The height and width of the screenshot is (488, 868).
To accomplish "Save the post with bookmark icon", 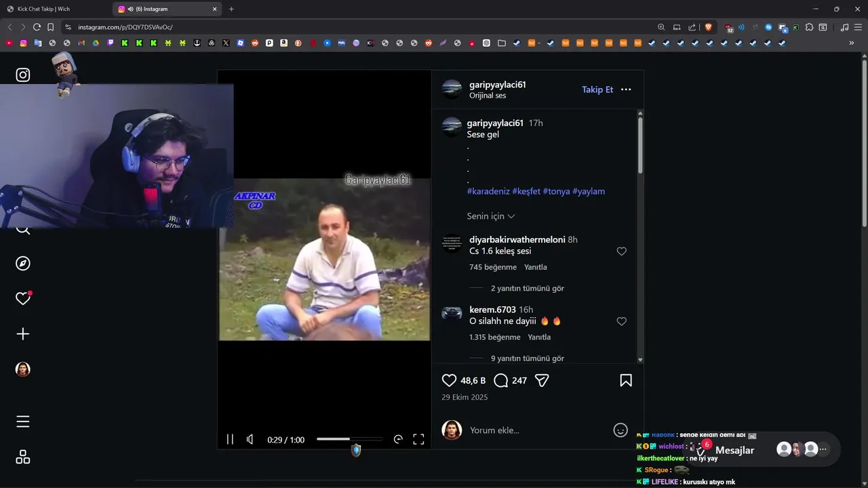I will click(x=626, y=380).
